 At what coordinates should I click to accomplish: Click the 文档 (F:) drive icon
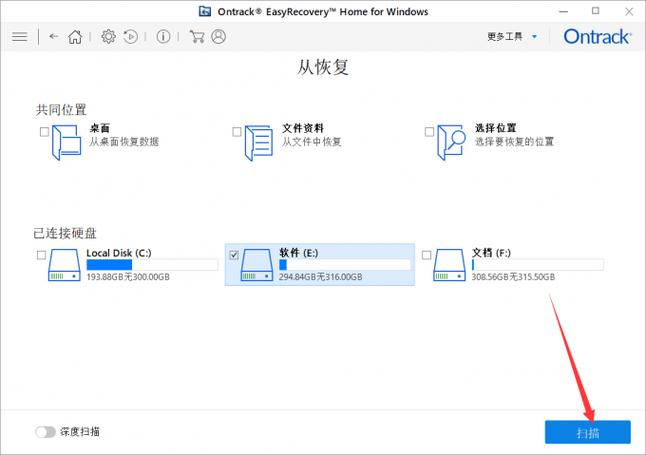[449, 265]
